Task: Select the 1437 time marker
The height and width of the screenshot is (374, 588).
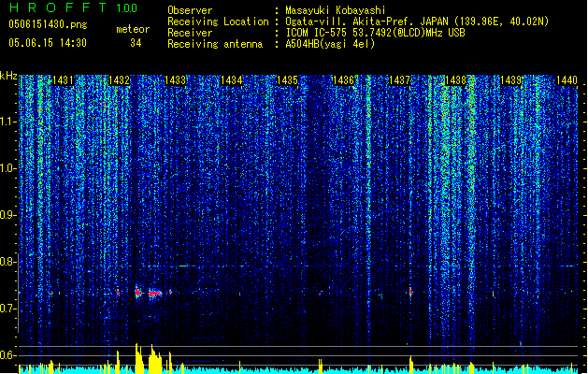Action: [x=399, y=80]
